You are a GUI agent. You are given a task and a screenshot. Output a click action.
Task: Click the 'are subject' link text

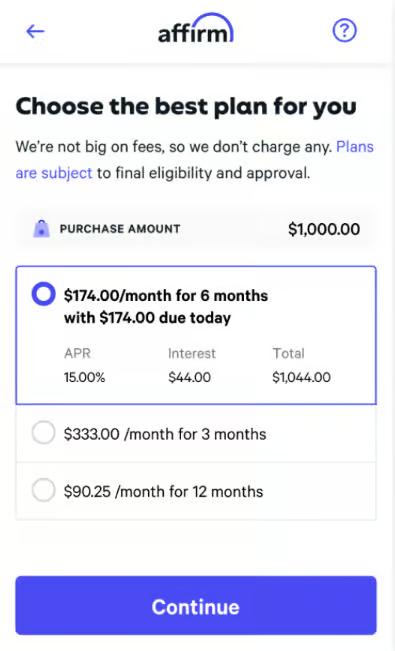(x=54, y=173)
